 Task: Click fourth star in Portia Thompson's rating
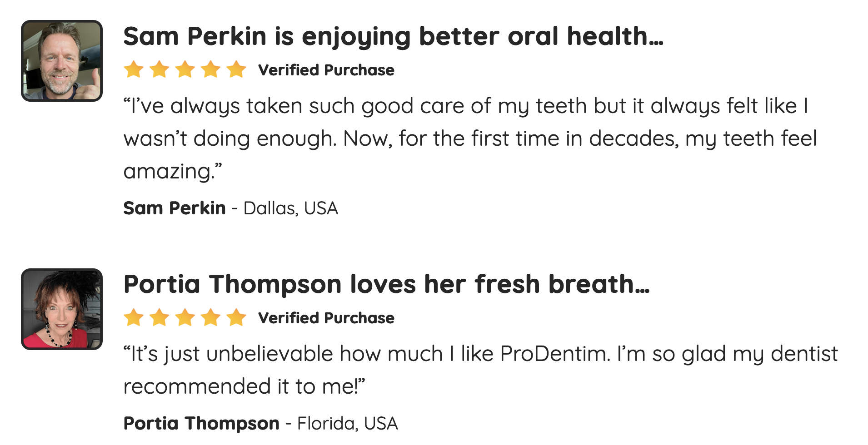211,318
